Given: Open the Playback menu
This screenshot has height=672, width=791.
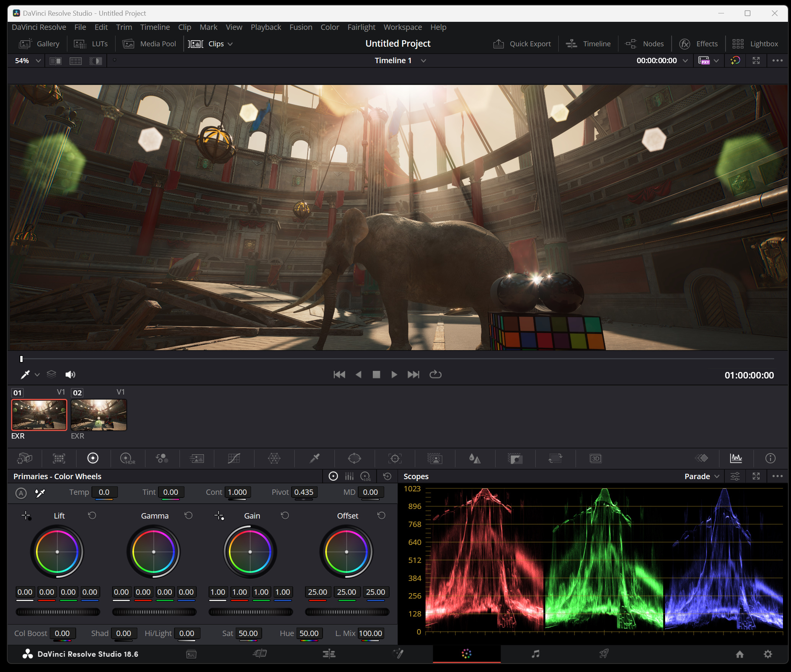Looking at the screenshot, I should (x=266, y=27).
